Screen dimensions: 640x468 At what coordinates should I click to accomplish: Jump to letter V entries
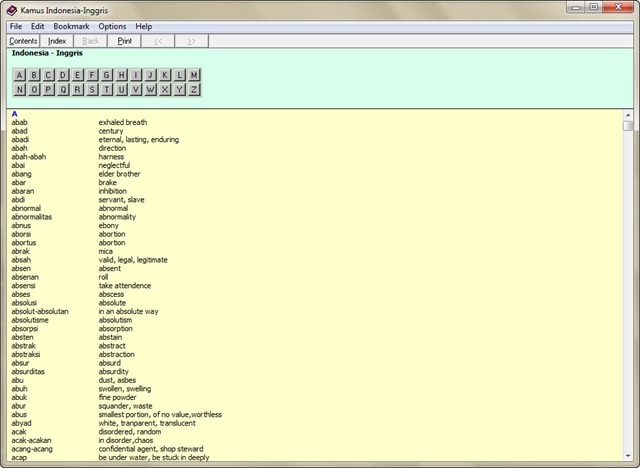click(136, 90)
